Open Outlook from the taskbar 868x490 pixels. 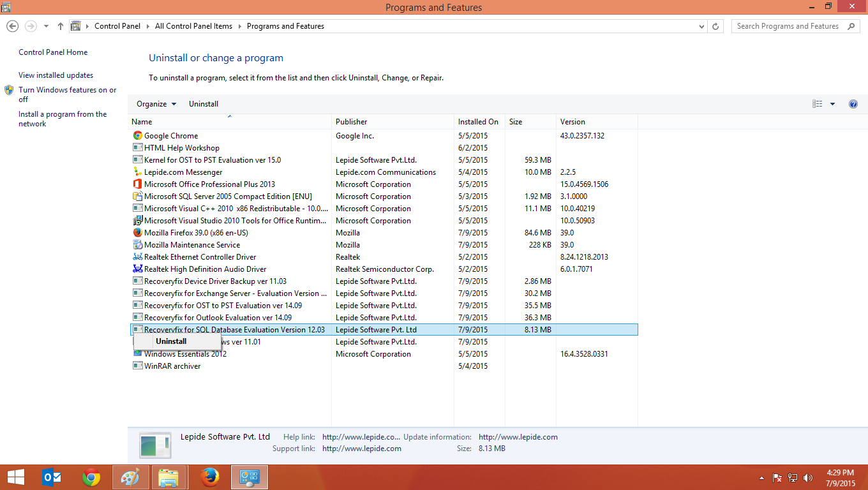51,477
